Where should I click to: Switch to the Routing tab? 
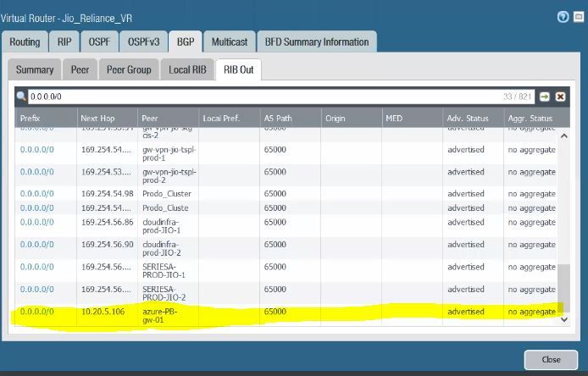pos(25,41)
